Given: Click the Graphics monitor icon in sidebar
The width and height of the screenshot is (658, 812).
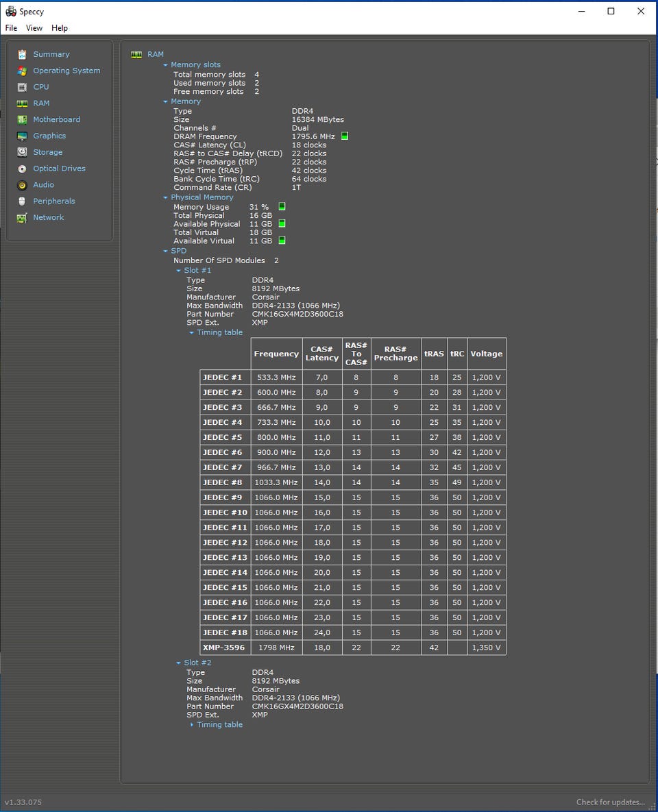Looking at the screenshot, I should (22, 136).
